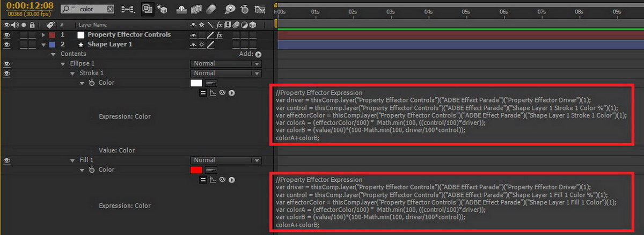The width and height of the screenshot is (644, 235).
Task: Hide the Property Effector Controls layer
Action: [x=7, y=35]
